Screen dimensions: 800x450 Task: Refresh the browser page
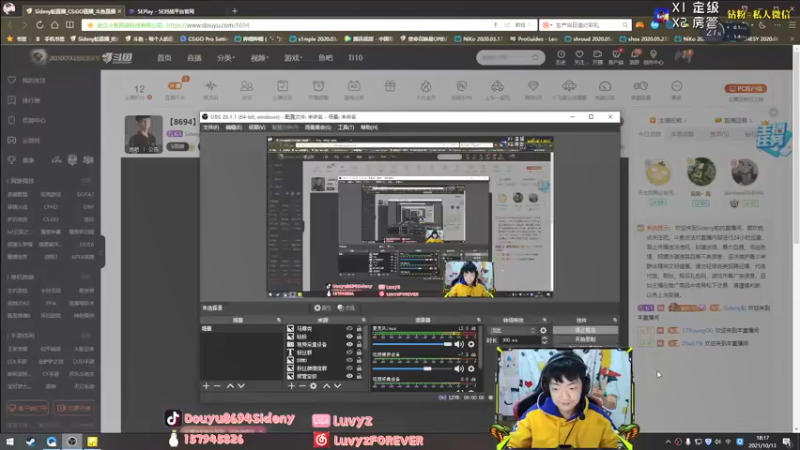(40, 24)
